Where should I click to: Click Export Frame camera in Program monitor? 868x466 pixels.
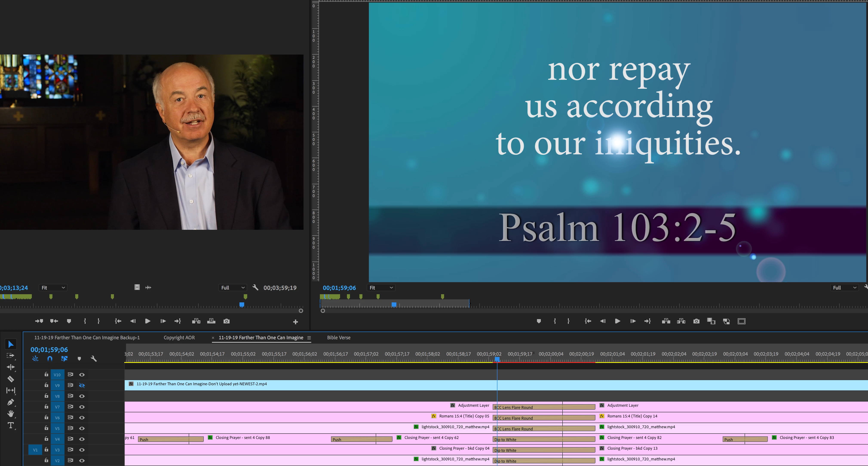pos(696,321)
